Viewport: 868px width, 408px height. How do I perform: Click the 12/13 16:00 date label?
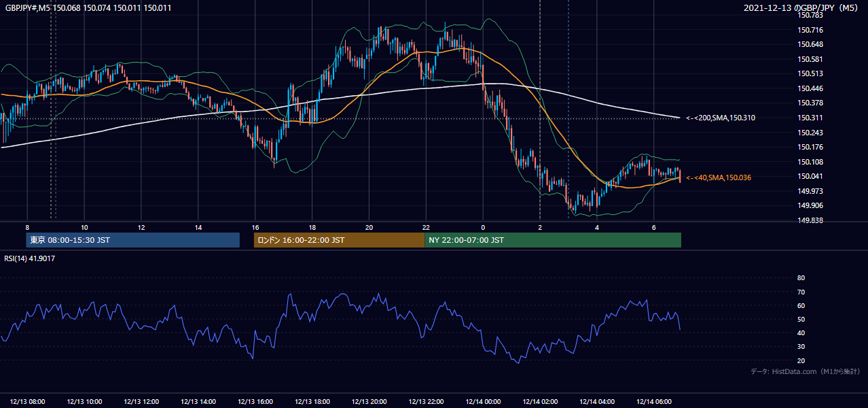pyautogui.click(x=255, y=401)
